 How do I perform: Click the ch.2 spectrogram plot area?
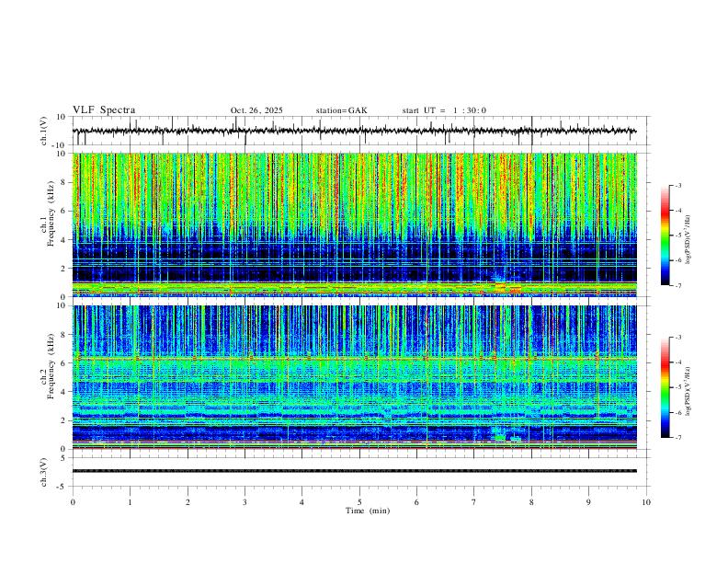tap(354, 377)
